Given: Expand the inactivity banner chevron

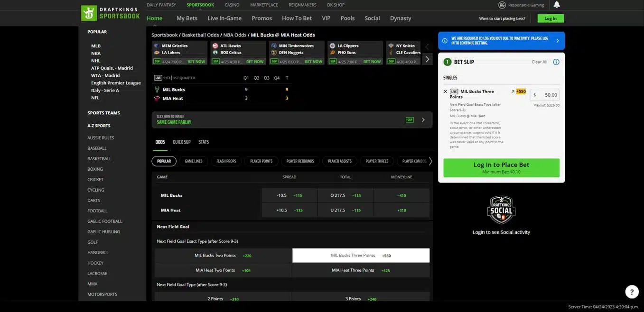Looking at the screenshot, I should 557,41.
